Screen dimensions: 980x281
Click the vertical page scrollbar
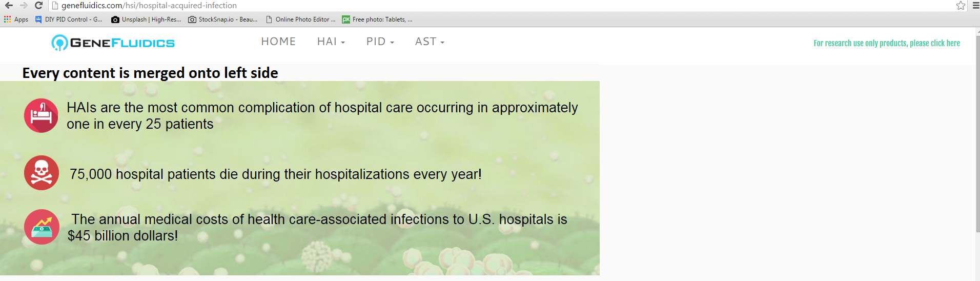(x=977, y=133)
